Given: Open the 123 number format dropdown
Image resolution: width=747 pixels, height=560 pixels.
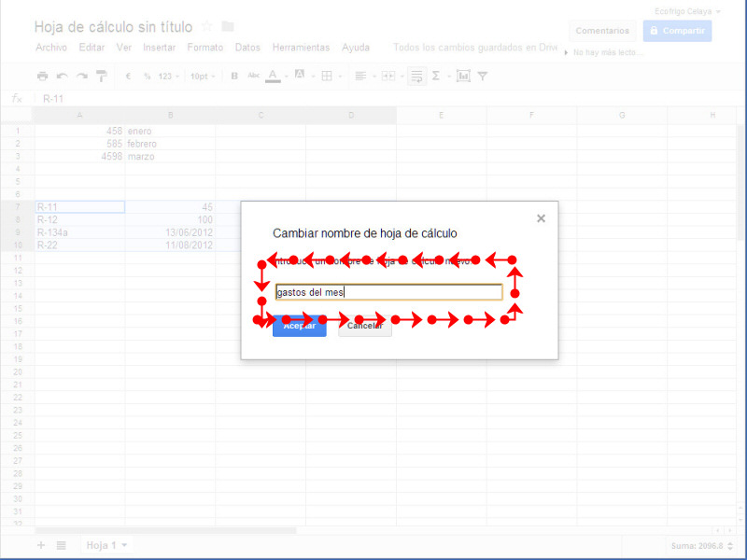Looking at the screenshot, I should point(169,77).
